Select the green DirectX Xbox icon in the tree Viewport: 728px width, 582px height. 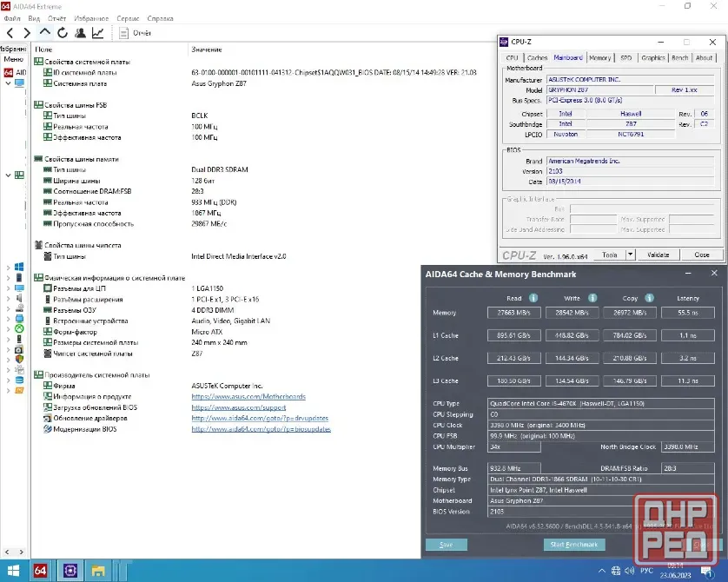coord(19,328)
